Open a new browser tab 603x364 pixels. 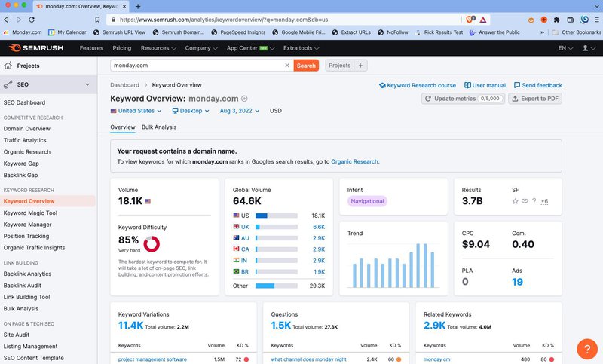point(138,6)
